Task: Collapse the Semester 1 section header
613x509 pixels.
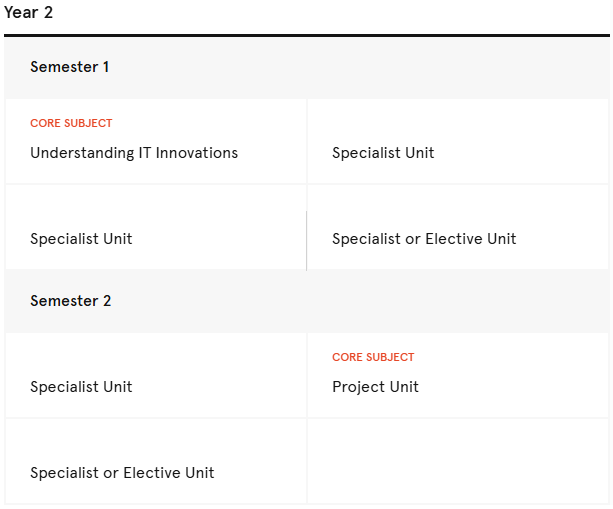Action: [307, 68]
